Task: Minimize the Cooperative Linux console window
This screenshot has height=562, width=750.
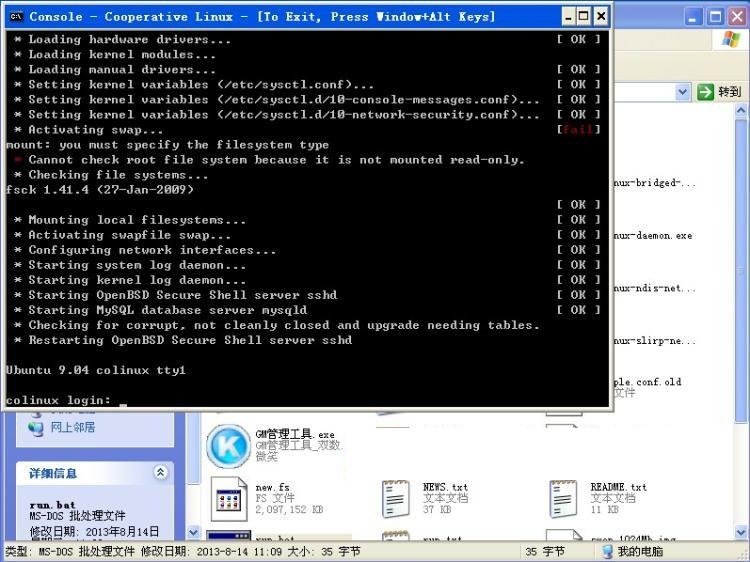Action: click(x=568, y=17)
